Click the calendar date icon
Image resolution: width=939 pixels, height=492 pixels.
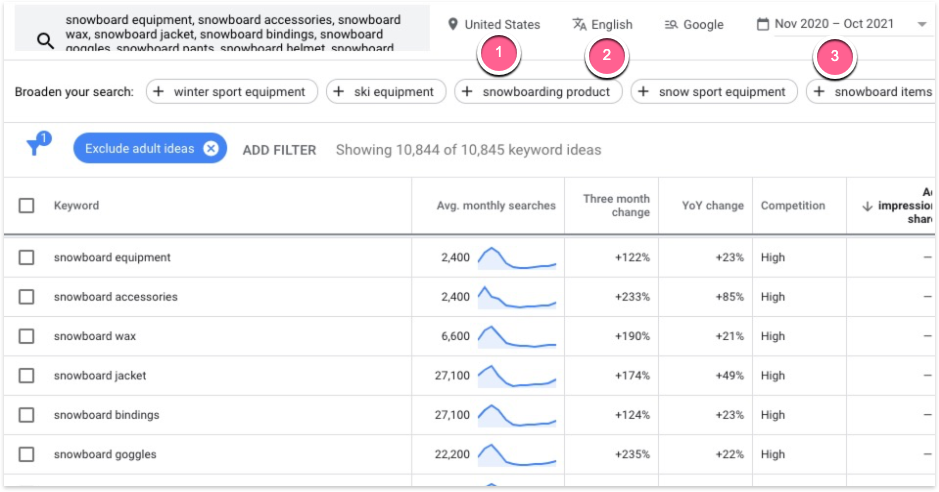[x=763, y=25]
